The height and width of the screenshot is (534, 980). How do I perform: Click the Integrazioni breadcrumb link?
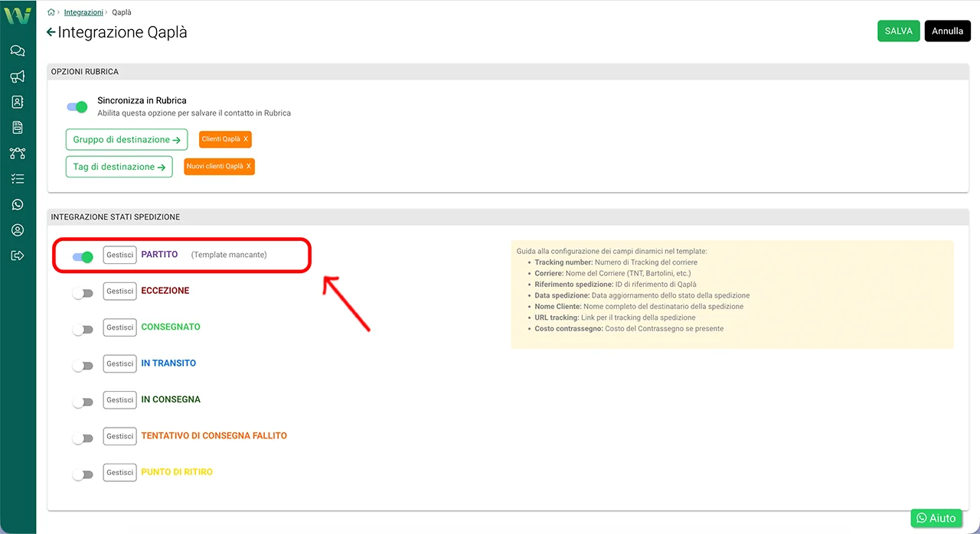point(83,12)
